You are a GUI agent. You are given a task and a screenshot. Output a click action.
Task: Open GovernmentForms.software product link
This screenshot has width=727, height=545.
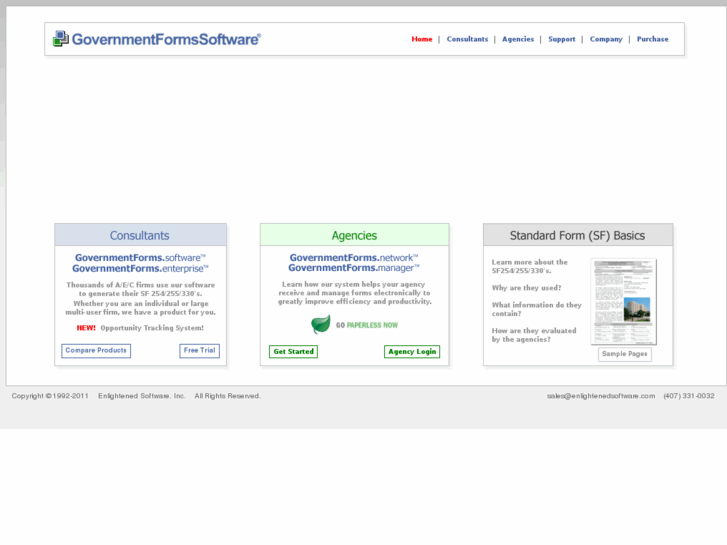(140, 257)
